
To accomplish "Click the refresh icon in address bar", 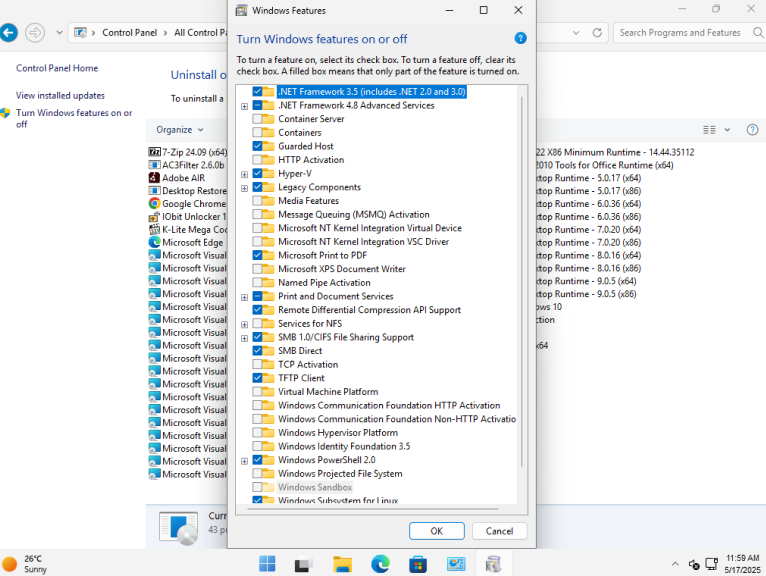I will (x=597, y=33).
